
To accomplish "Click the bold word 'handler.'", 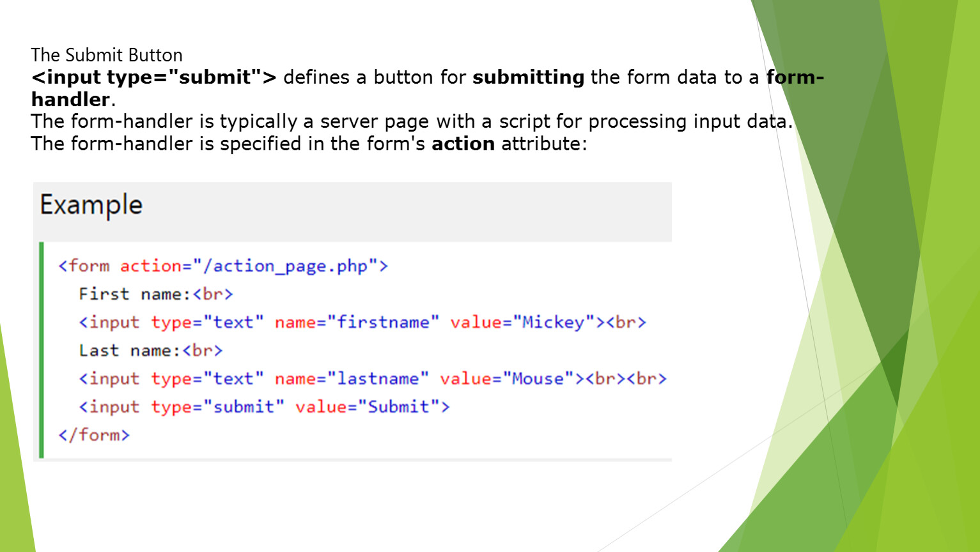I will coord(73,100).
